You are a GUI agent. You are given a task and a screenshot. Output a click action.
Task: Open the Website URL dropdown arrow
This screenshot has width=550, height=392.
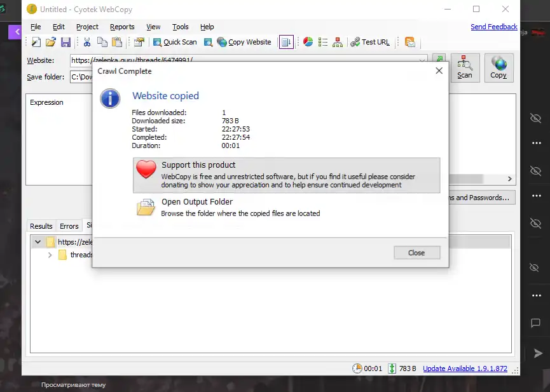(422, 59)
